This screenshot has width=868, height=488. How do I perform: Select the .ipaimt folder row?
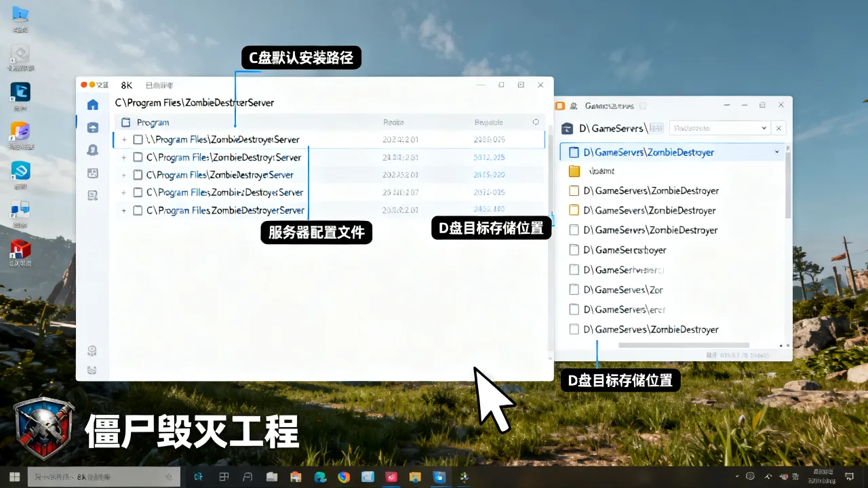tap(673, 171)
